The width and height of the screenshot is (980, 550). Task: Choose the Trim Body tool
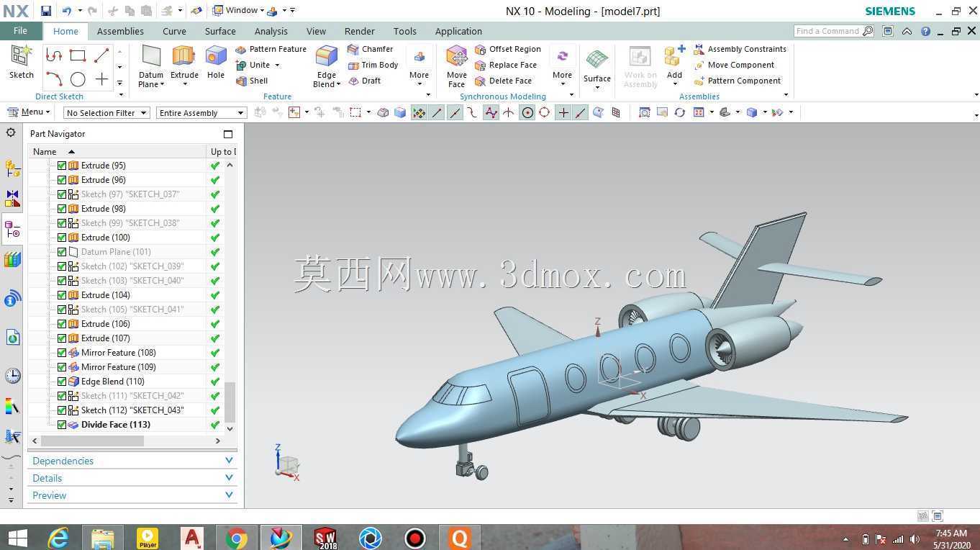tap(373, 65)
